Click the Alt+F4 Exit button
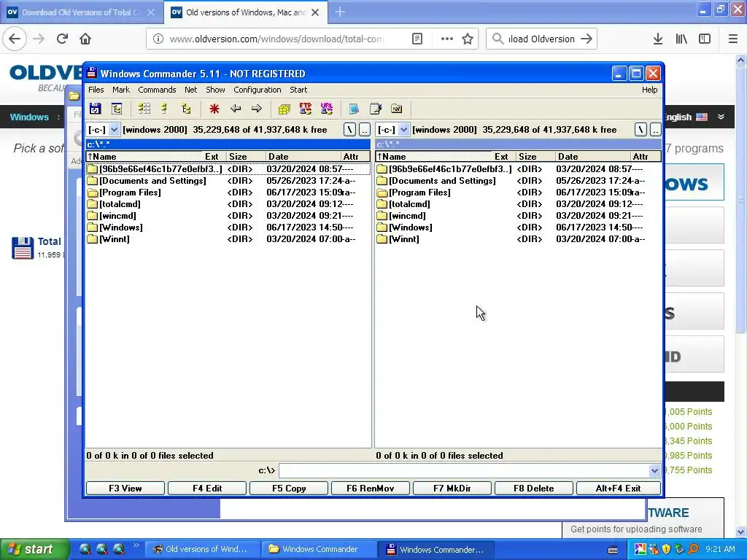This screenshot has height=560, width=747. (x=619, y=488)
